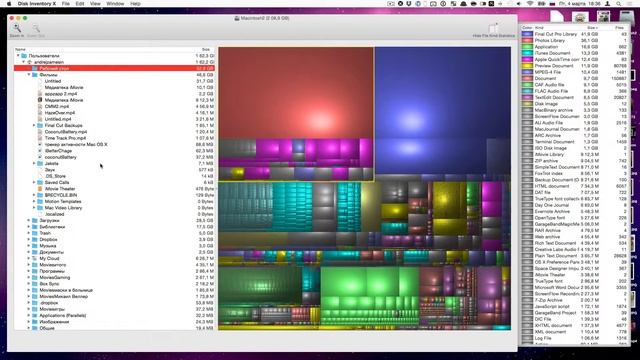Select ZIP archive kind row
This screenshot has height=360, width=640.
click(x=575, y=161)
